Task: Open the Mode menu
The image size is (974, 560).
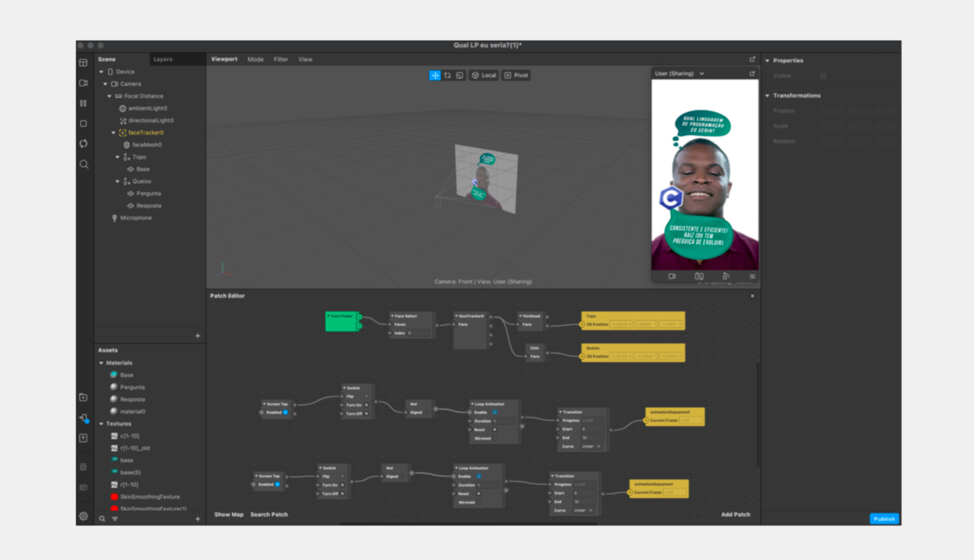Action: (x=256, y=59)
